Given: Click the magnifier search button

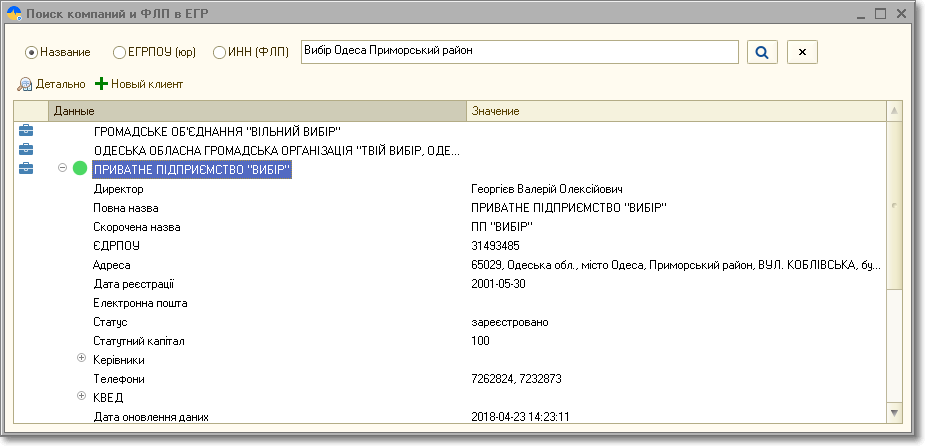Looking at the screenshot, I should (x=762, y=52).
